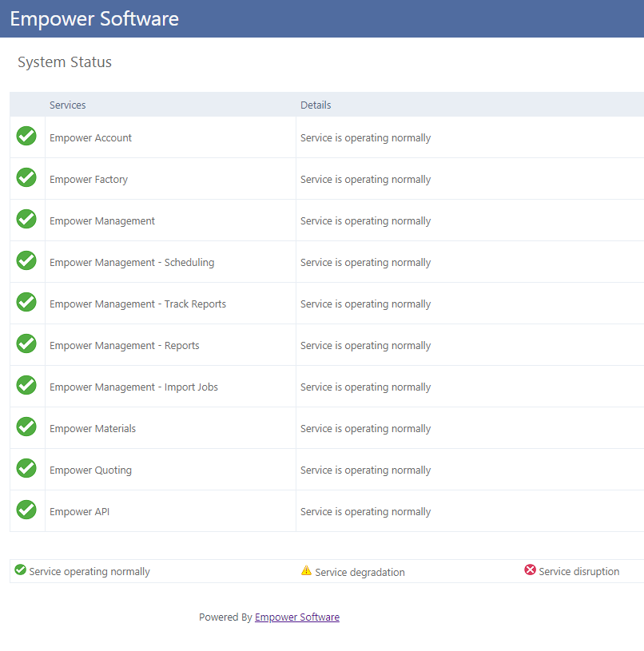
Task: Click the System Status heading
Action: click(x=65, y=62)
